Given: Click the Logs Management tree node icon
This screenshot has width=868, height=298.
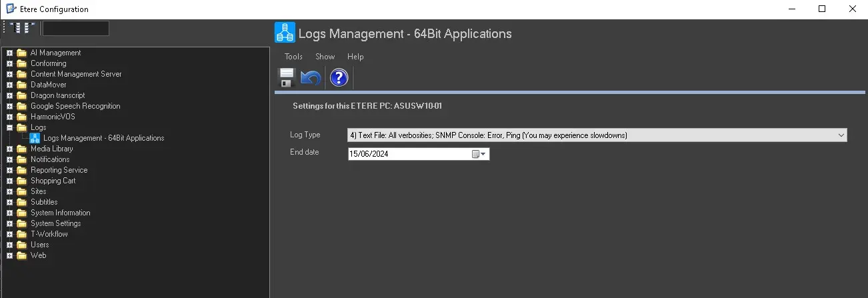Looking at the screenshot, I should (x=35, y=138).
